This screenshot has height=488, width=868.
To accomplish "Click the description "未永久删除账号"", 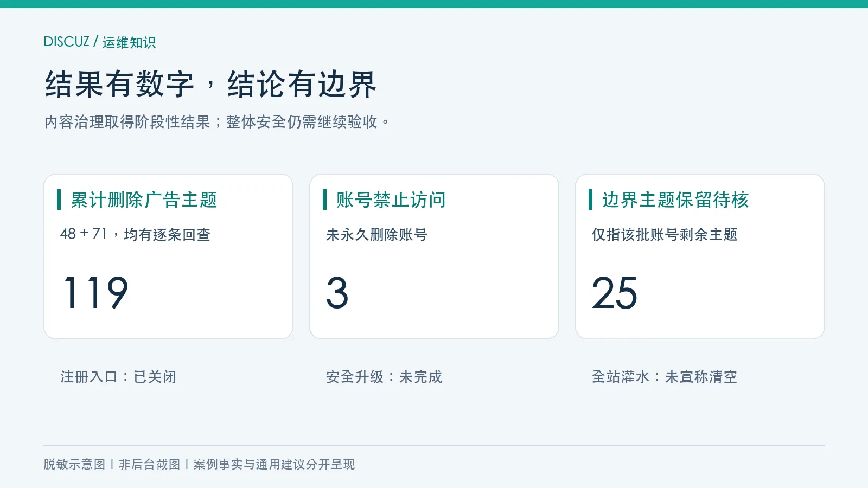I will (x=377, y=235).
